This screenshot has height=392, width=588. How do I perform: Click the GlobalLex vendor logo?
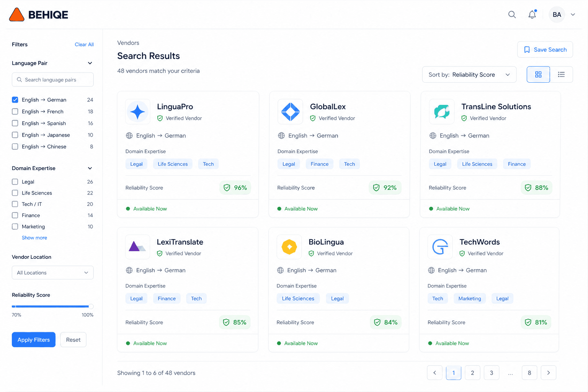290,112
